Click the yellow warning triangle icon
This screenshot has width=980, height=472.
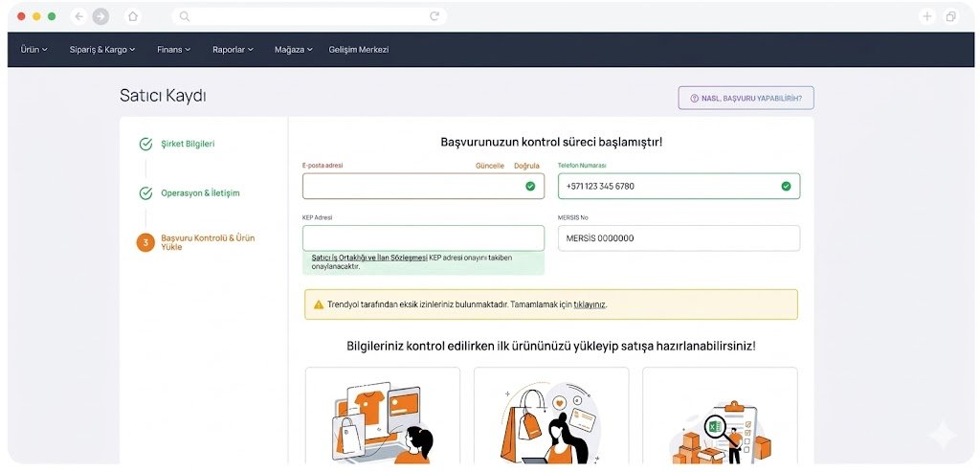pyautogui.click(x=318, y=304)
